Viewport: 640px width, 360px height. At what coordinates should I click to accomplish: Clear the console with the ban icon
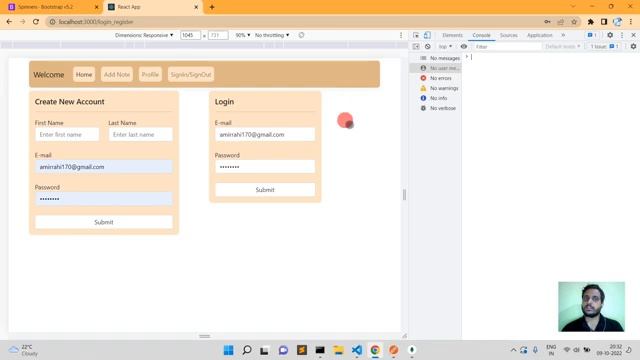(427, 47)
